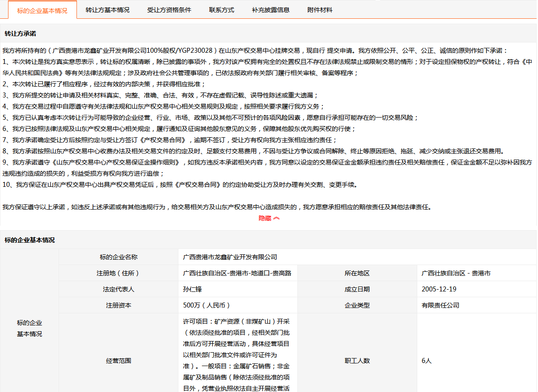Click the 成立日期 label cell
538x392 pixels.
pyautogui.click(x=357, y=289)
